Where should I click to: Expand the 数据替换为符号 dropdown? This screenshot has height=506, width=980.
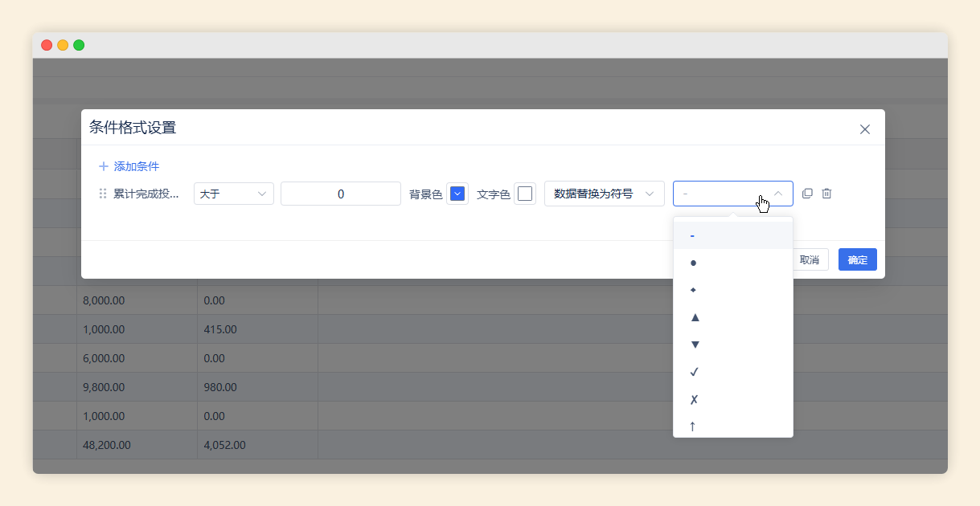coord(604,194)
